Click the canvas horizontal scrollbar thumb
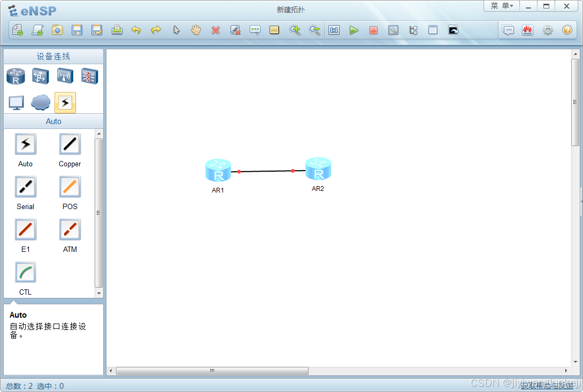Image resolution: width=583 pixels, height=392 pixels. (x=212, y=371)
